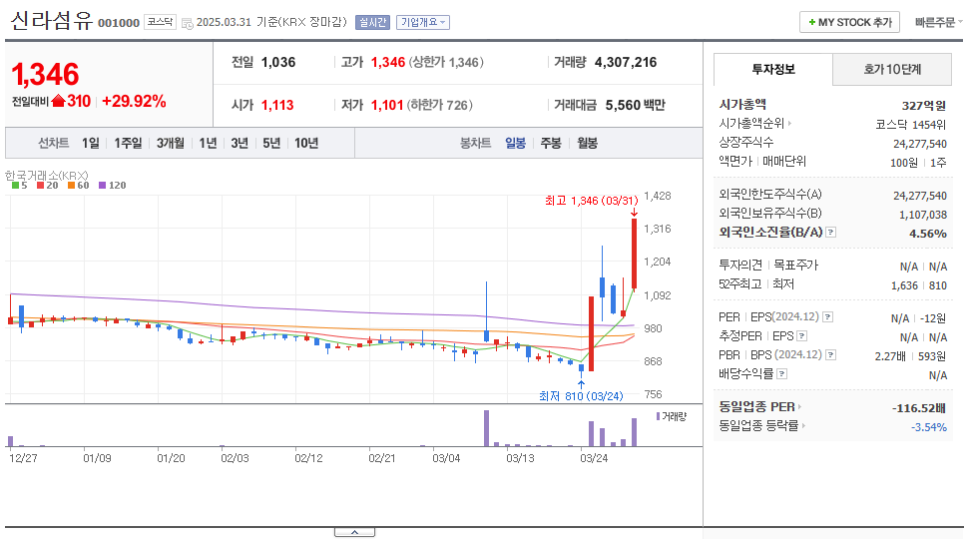966x539 pixels.
Task: Select the 1주일 line chart period
Action: tap(128, 143)
